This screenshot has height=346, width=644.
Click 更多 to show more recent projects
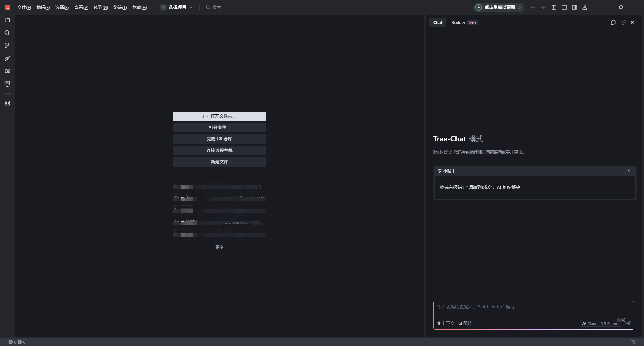(219, 247)
